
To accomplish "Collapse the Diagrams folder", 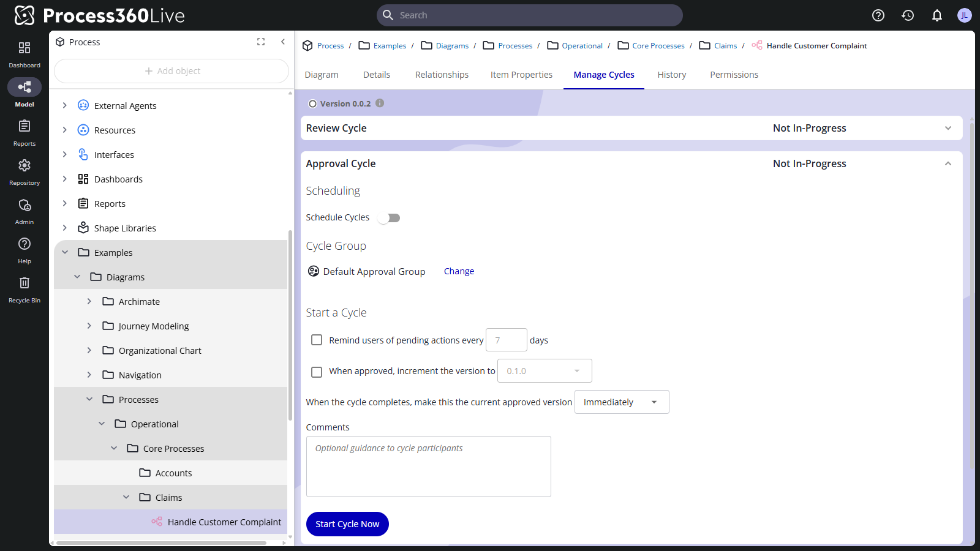I will click(77, 277).
